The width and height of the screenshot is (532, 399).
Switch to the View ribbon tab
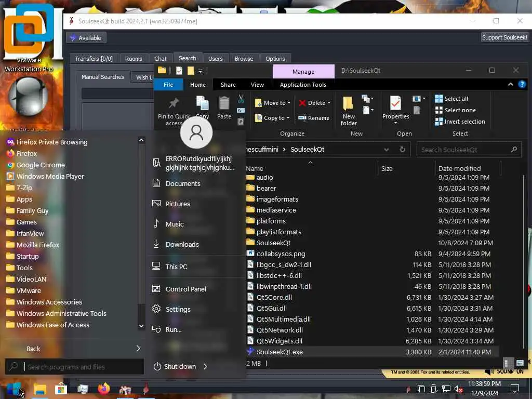(x=257, y=85)
